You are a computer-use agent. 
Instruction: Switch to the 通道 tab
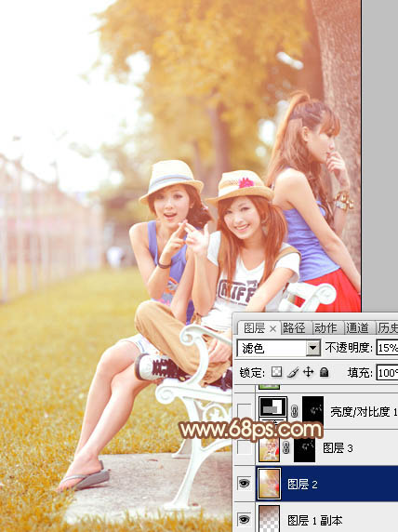tap(357, 328)
